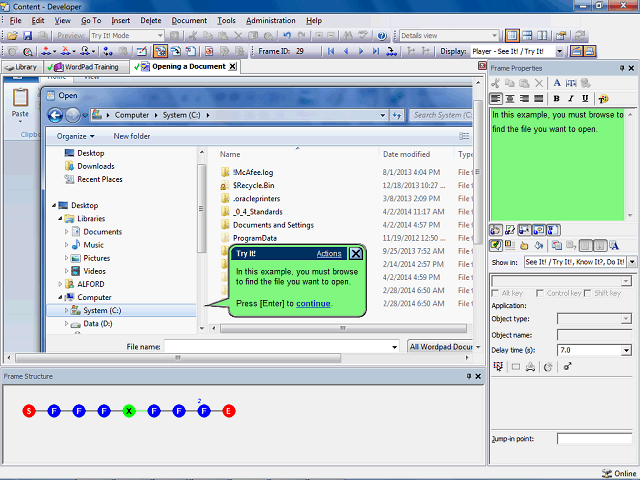Click the New folder button
The image size is (640, 480).
coord(131,136)
